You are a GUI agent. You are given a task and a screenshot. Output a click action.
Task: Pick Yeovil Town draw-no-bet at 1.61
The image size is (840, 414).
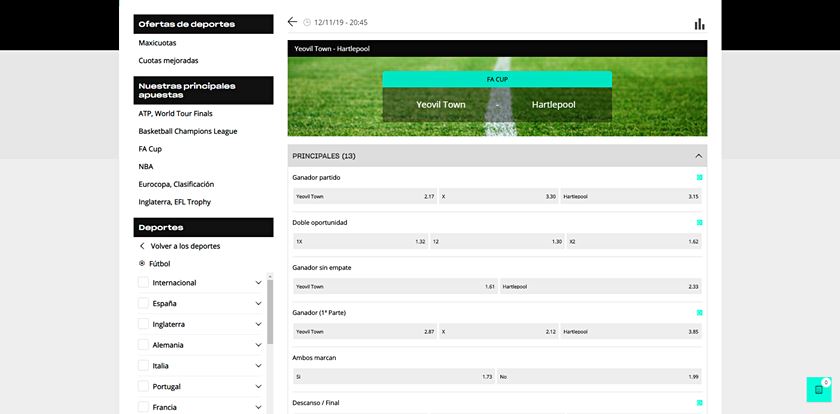(x=395, y=287)
